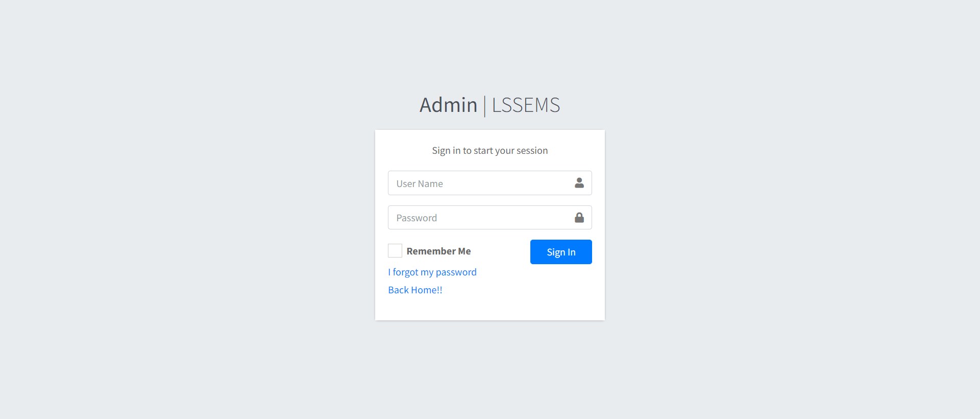The height and width of the screenshot is (419, 980).
Task: Click the Remember Me label text
Action: [438, 250]
